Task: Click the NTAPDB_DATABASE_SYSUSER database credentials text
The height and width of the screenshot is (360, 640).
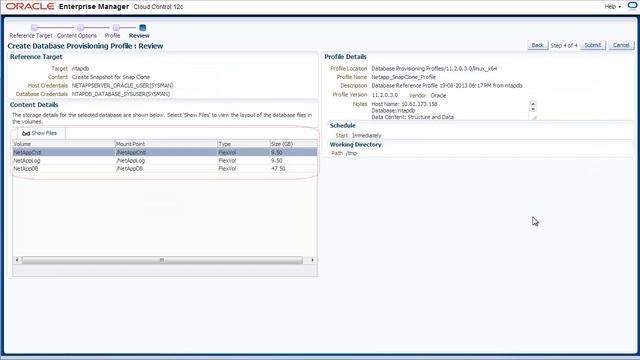Action: (121, 94)
